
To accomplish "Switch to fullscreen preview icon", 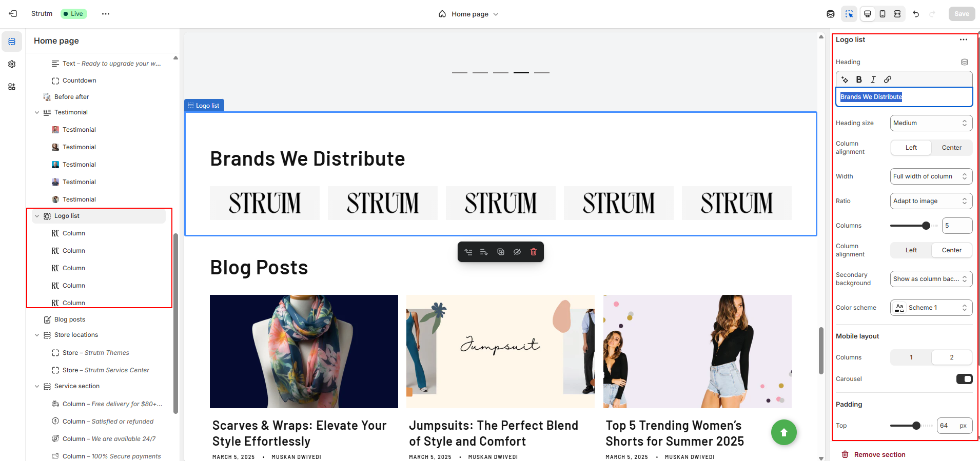I will pos(897,14).
